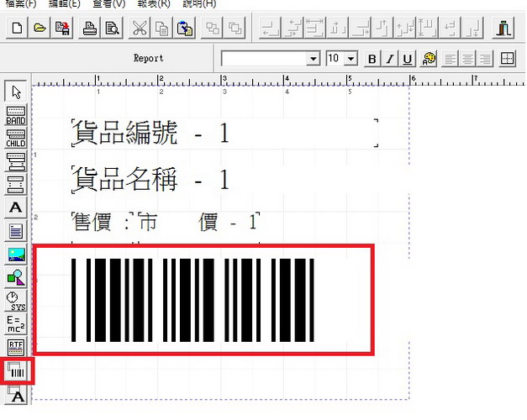Set text alignment to left
527x420 pixels.
pyautogui.click(x=450, y=59)
